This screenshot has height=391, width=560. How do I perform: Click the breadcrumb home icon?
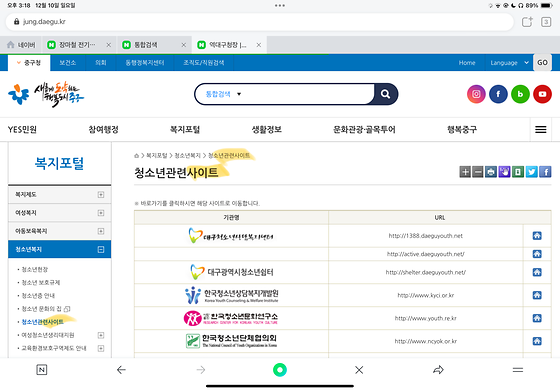[x=136, y=156]
